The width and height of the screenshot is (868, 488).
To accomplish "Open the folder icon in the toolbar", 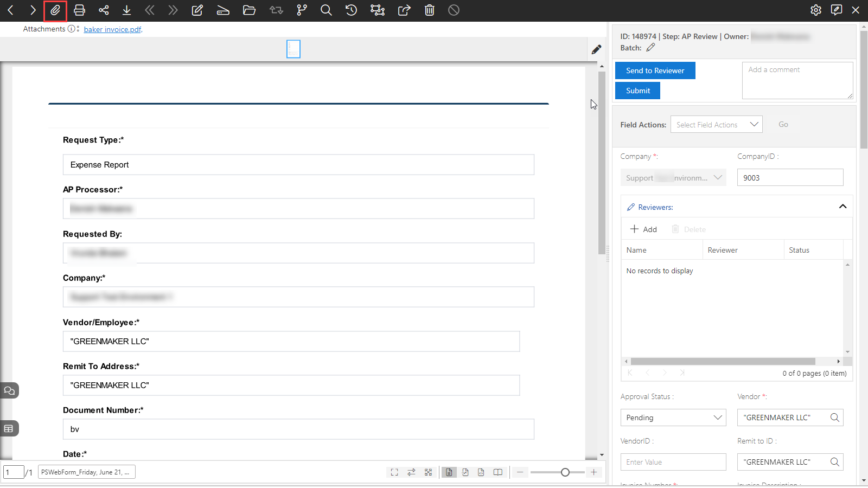I will [x=249, y=10].
